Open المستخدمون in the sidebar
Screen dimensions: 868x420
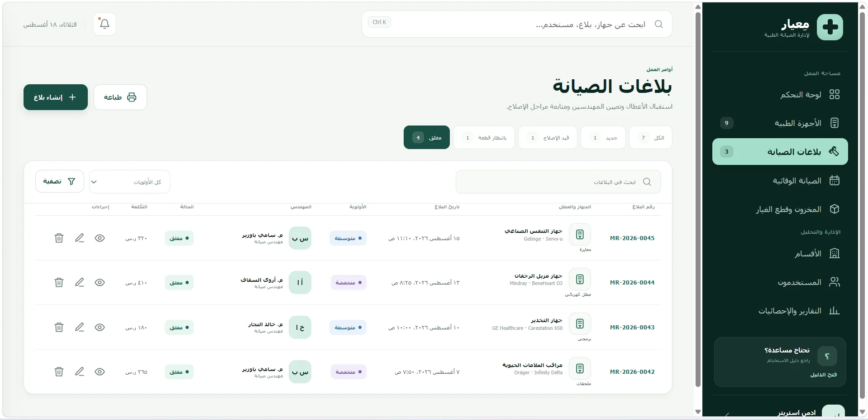point(780,282)
